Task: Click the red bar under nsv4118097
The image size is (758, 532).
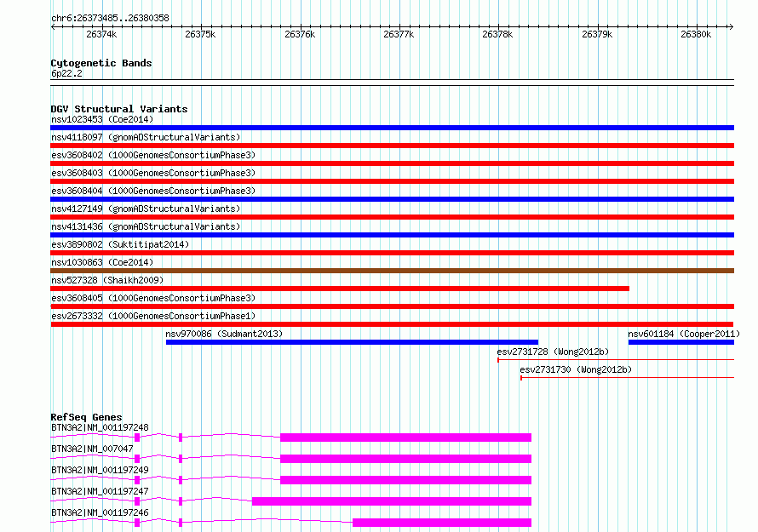Action: point(392,146)
